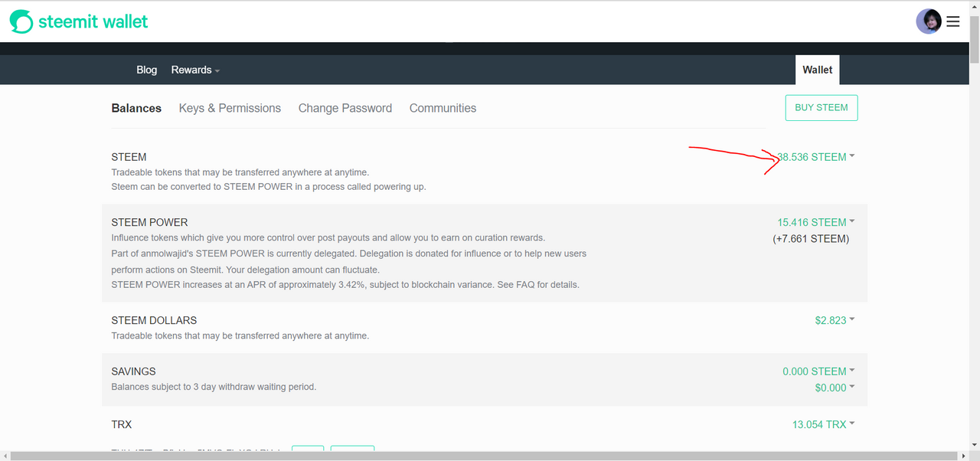Click the BUY STEEM button
Viewport: 980px width, 461px height.
[822, 108]
